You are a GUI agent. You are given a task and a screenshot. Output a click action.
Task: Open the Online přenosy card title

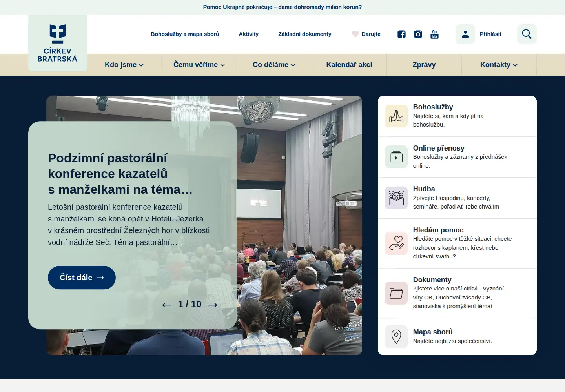coord(439,148)
